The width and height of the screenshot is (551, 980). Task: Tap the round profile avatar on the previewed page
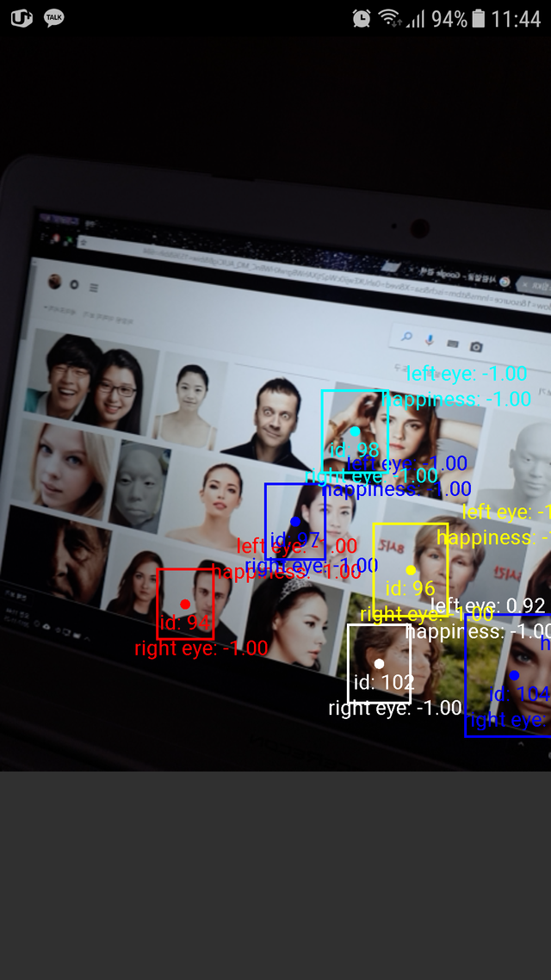pos(55,282)
